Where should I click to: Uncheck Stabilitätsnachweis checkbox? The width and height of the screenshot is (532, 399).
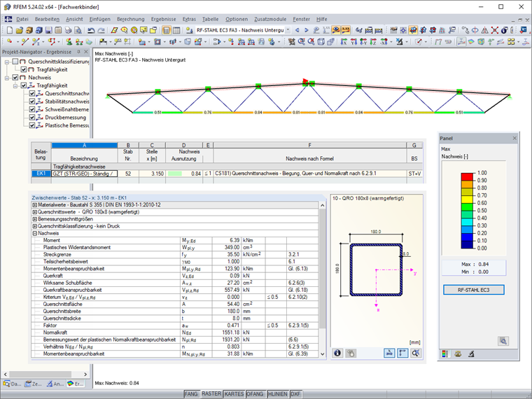click(x=32, y=101)
